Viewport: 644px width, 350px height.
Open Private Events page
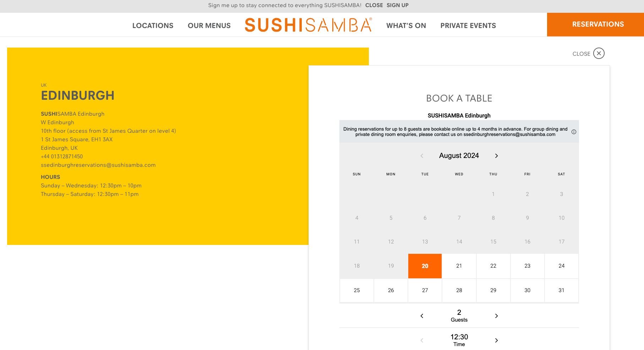coord(468,26)
